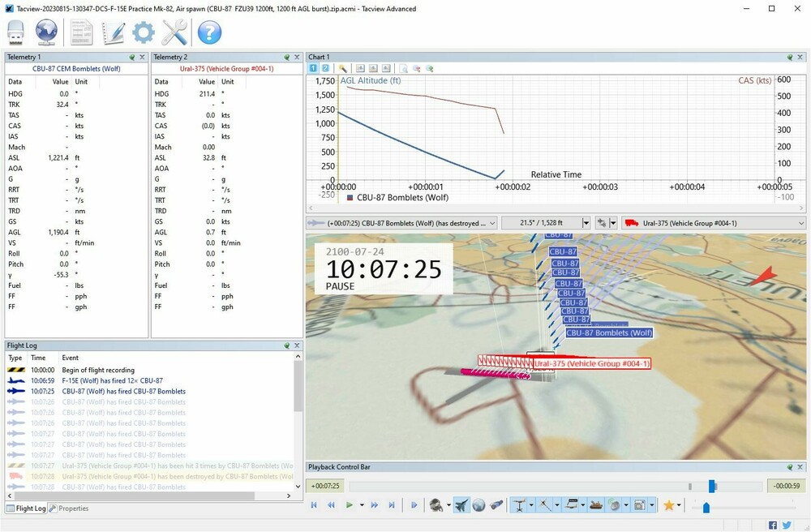Click the timeline position slider handle
This screenshot has width=811, height=532.
tap(712, 486)
